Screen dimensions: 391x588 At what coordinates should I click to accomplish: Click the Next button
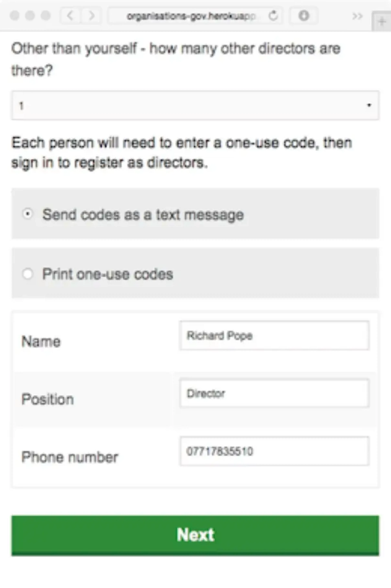(195, 535)
